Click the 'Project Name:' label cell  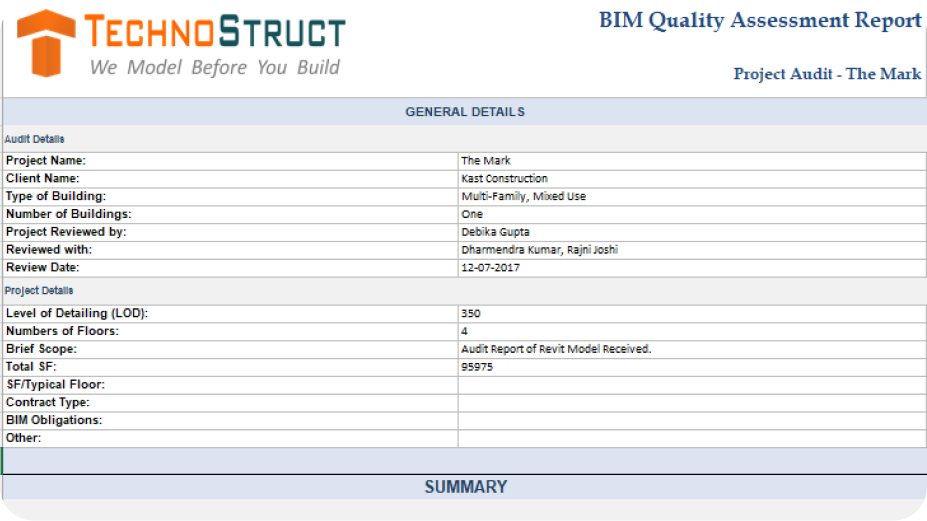(x=231, y=161)
